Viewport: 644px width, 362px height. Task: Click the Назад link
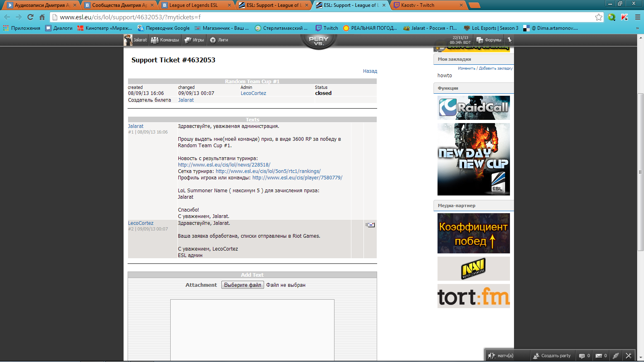pyautogui.click(x=370, y=71)
